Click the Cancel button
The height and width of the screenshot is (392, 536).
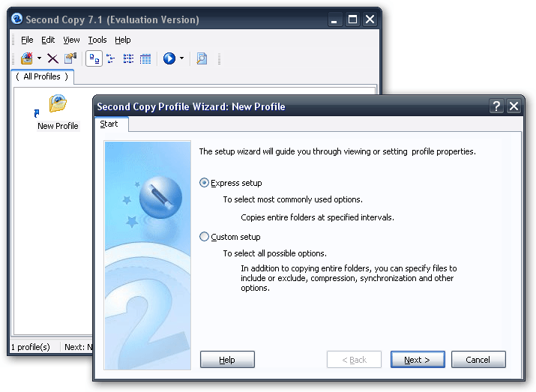point(478,360)
